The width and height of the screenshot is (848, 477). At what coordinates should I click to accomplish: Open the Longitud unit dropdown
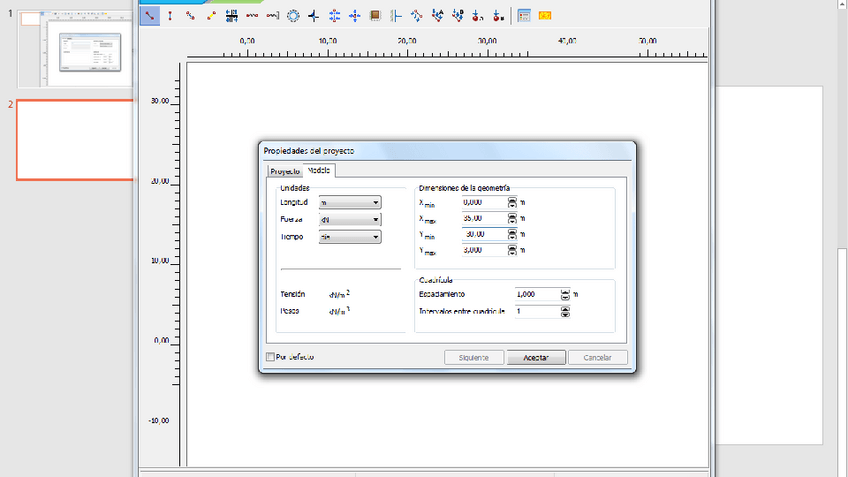[348, 203]
